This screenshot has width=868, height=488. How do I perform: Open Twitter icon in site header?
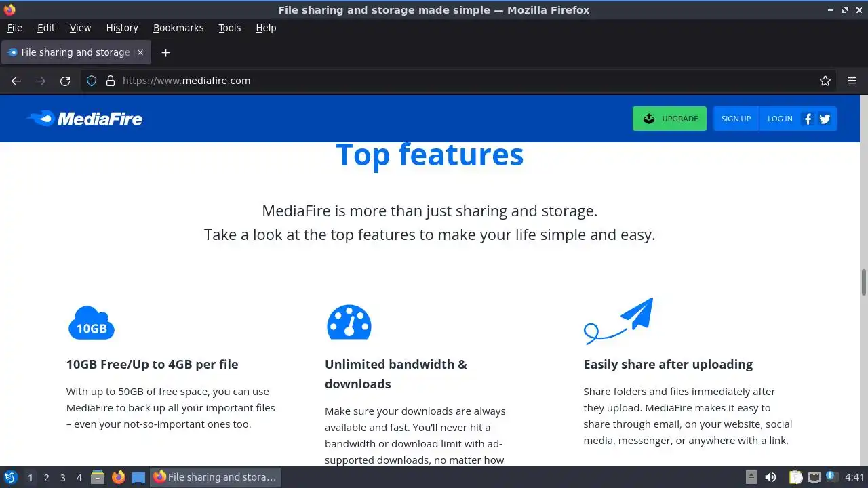[825, 119]
